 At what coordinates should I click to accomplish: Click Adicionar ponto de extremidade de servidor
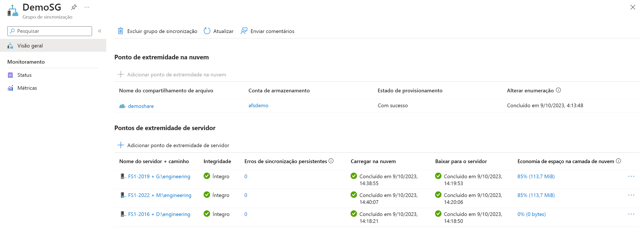click(173, 145)
